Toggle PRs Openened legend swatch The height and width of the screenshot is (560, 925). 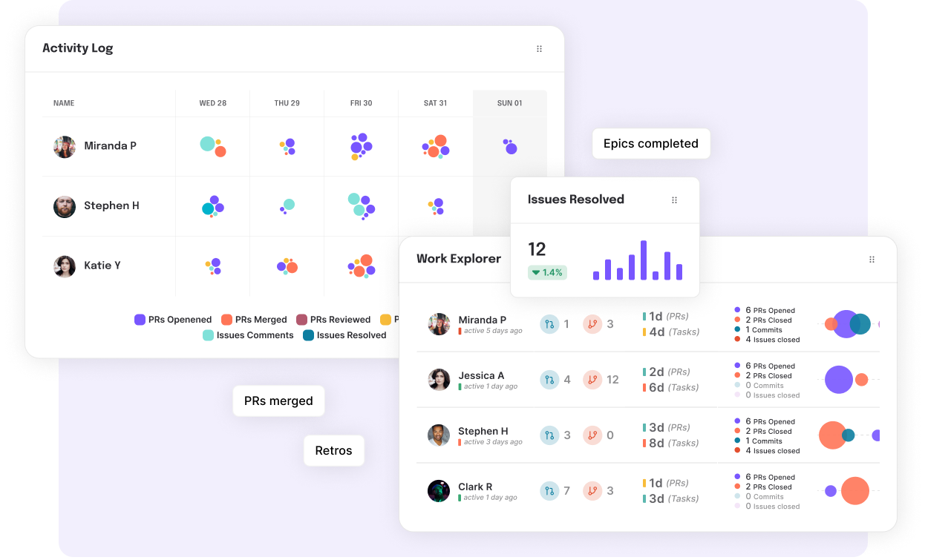[140, 320]
